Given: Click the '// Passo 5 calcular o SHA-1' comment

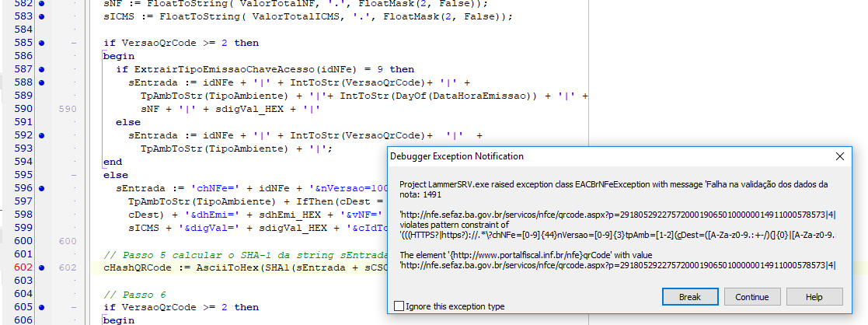Looking at the screenshot, I should tap(245, 255).
